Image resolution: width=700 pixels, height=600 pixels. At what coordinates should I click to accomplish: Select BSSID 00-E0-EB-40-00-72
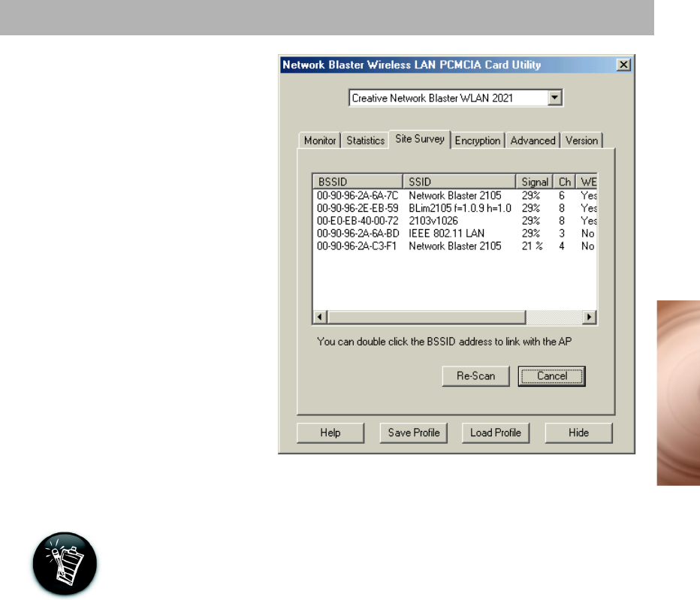coord(358,221)
